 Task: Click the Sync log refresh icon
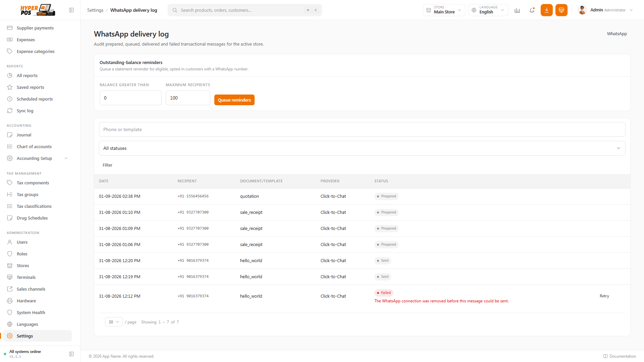coord(10,111)
